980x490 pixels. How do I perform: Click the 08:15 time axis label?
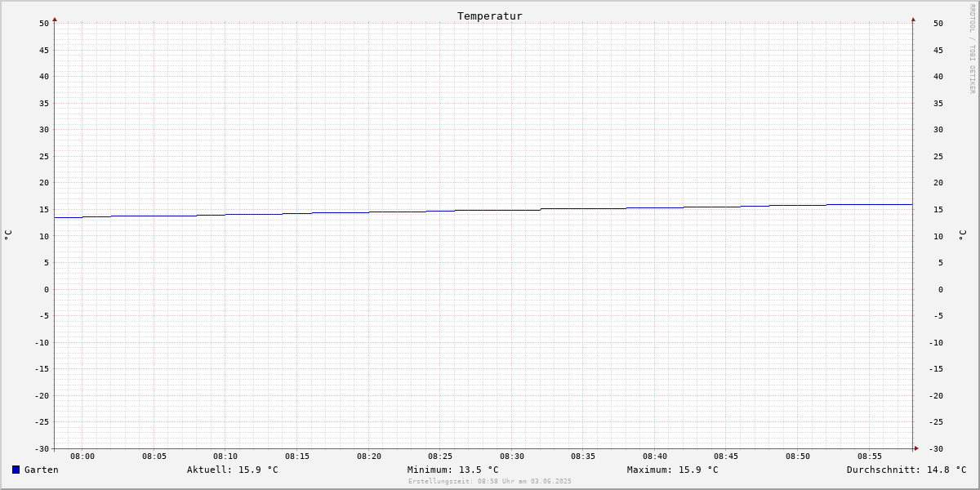pyautogui.click(x=297, y=457)
